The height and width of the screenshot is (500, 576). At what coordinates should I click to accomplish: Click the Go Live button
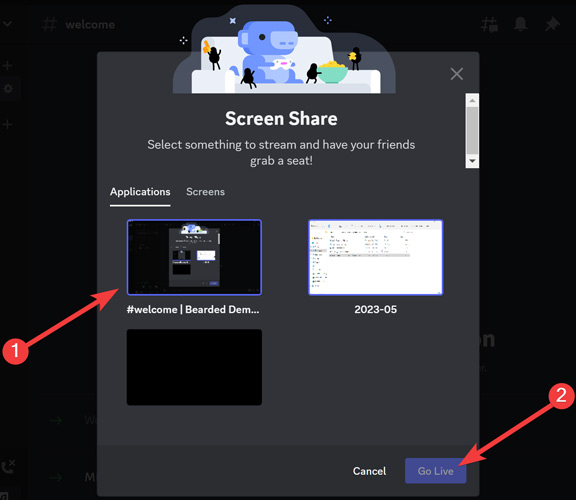click(436, 471)
